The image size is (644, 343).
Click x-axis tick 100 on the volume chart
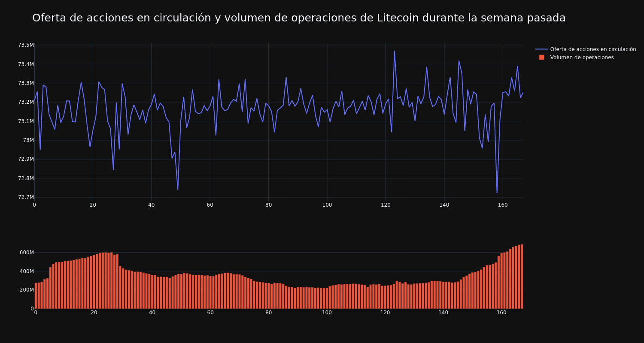point(327,313)
